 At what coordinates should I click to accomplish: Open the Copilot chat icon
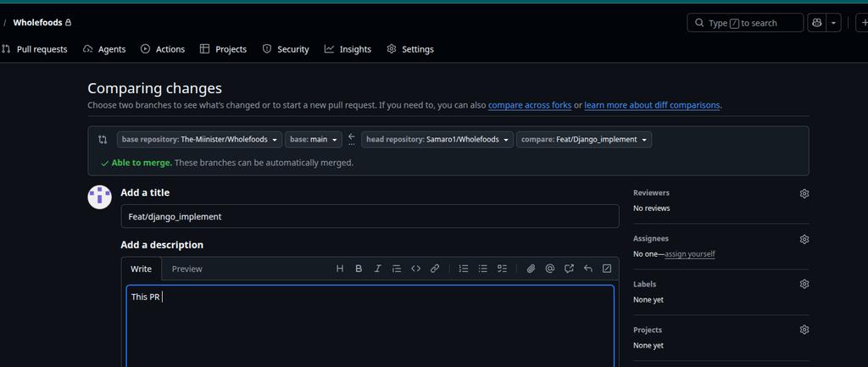click(x=816, y=23)
